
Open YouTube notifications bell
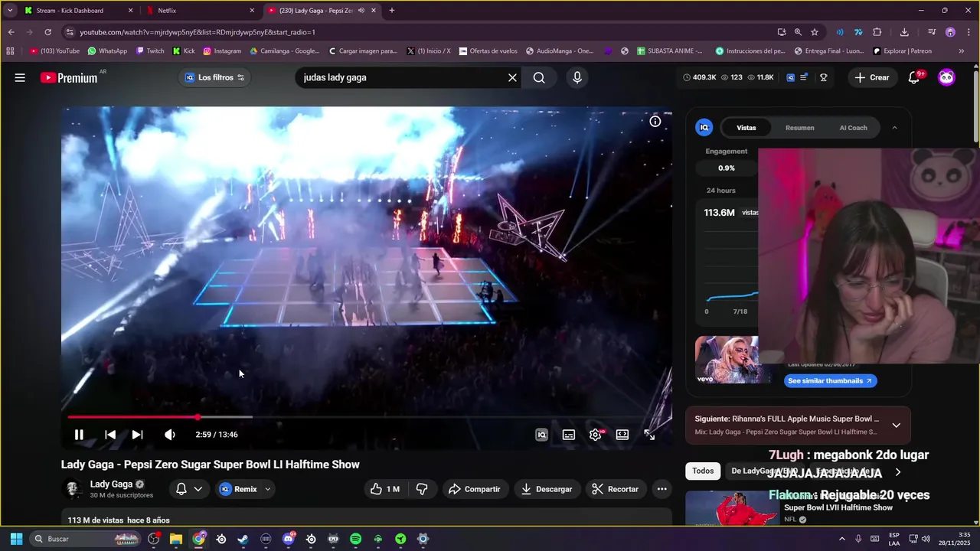coord(913,77)
